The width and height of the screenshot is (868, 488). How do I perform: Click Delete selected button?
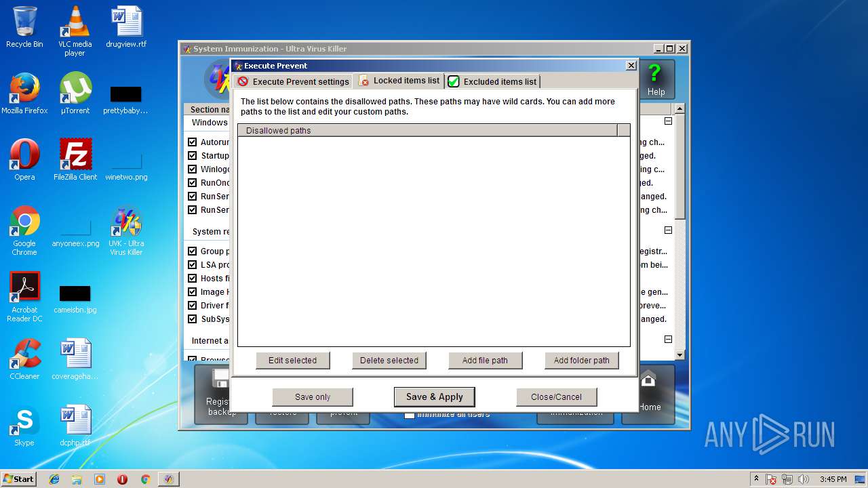click(x=389, y=361)
